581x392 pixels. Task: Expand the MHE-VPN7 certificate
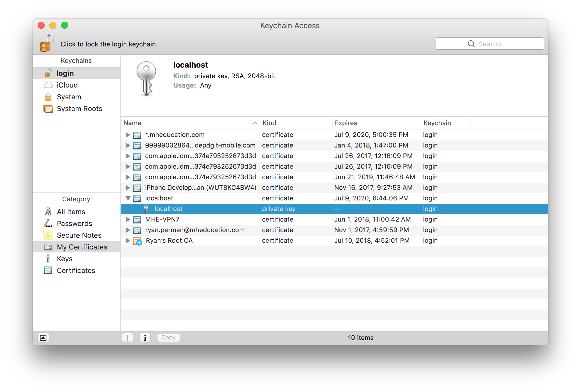(x=128, y=219)
